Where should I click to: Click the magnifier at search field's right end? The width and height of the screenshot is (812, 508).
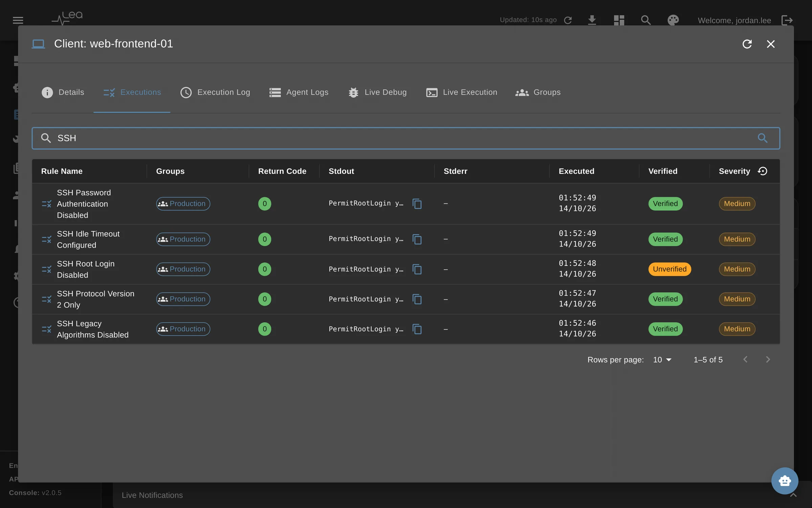click(763, 138)
